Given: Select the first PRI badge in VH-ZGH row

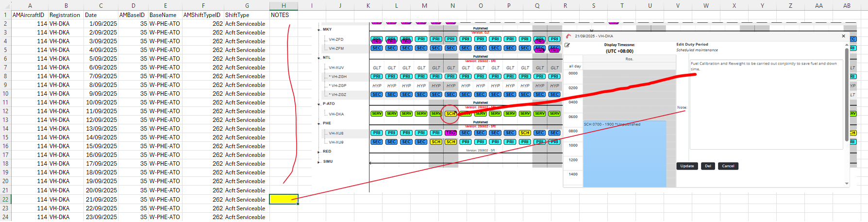Looking at the screenshot, I should click(x=377, y=76).
